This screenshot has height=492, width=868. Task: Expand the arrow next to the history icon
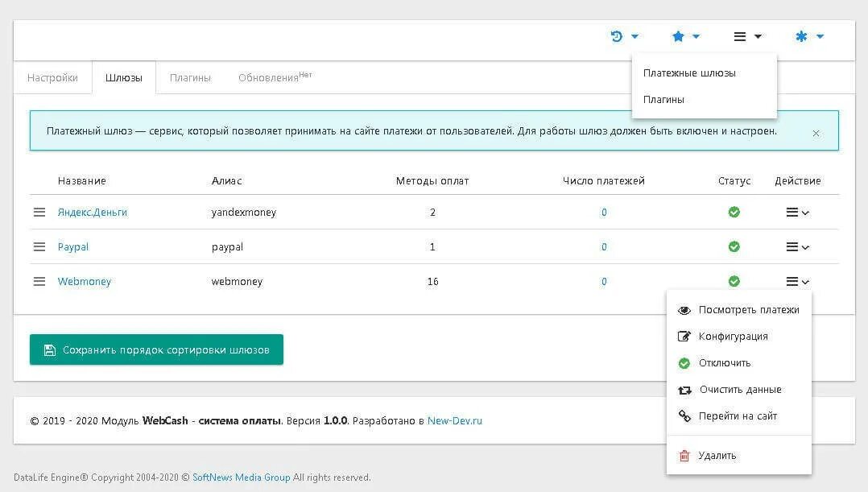point(635,36)
